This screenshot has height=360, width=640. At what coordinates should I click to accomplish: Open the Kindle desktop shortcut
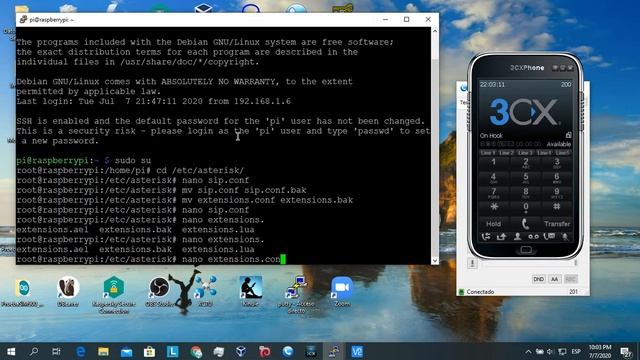pos(251,291)
